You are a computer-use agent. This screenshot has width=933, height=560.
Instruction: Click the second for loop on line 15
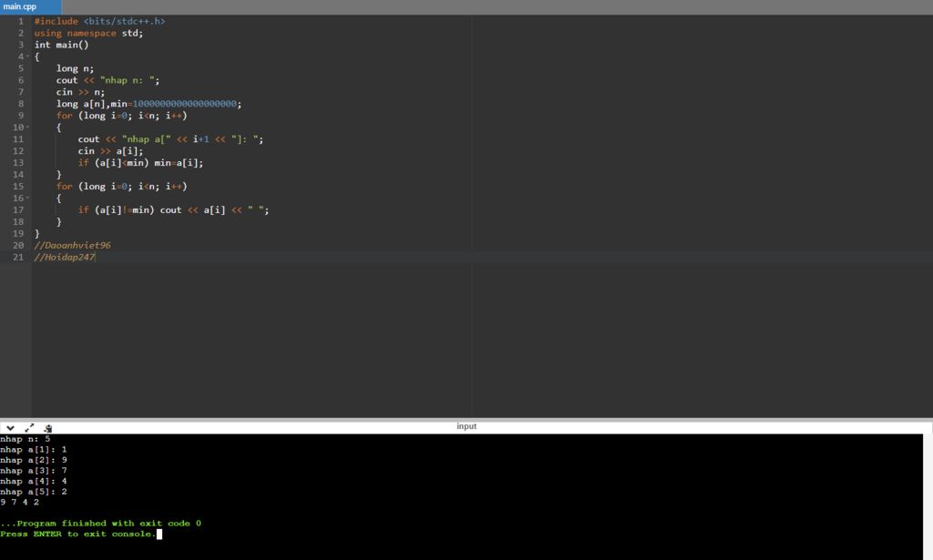pos(121,187)
